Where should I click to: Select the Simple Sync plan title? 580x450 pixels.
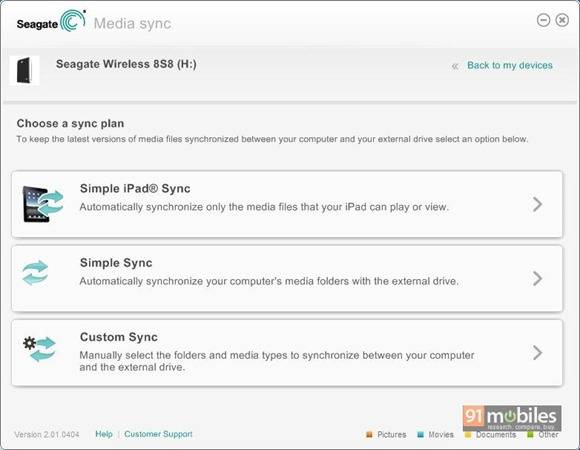click(116, 263)
